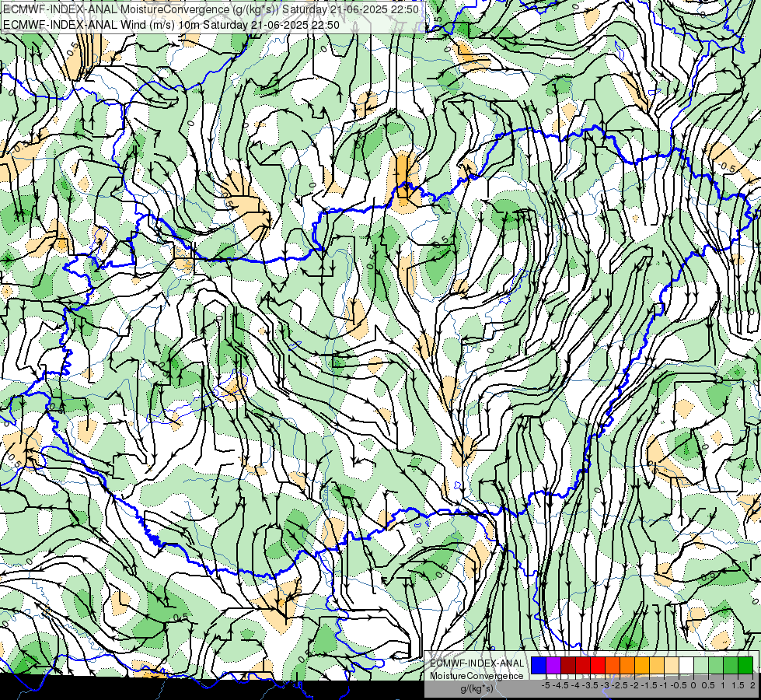Select the white legend swatch
761x700 pixels.
[686, 665]
